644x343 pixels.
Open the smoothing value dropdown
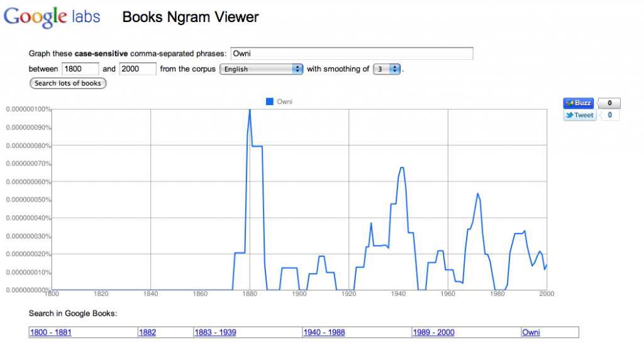387,69
